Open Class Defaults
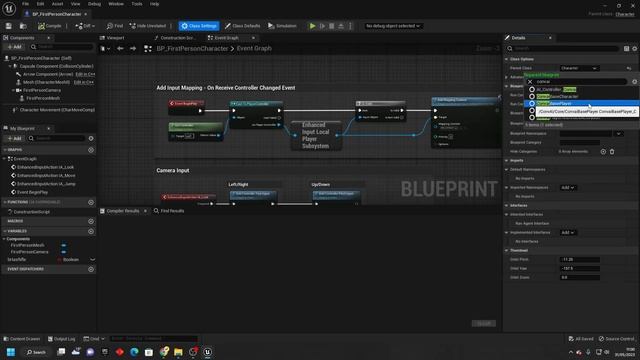 [242, 26]
